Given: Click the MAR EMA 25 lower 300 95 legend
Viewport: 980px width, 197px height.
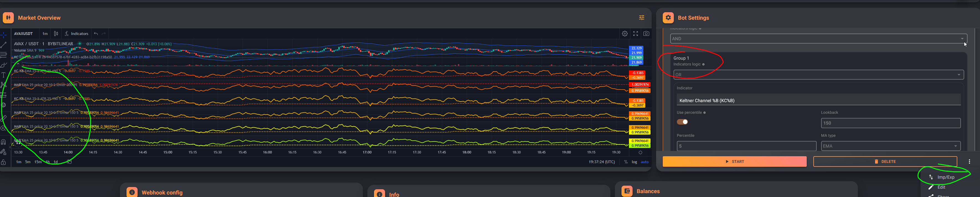Looking at the screenshot, I should 45,85.
